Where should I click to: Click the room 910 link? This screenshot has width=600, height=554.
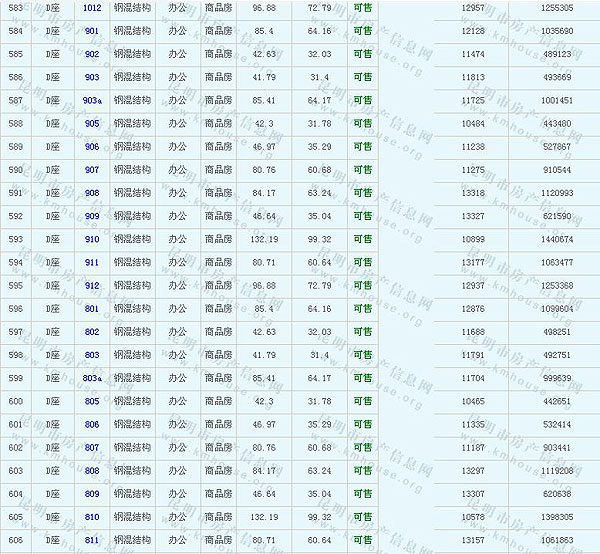coord(92,240)
